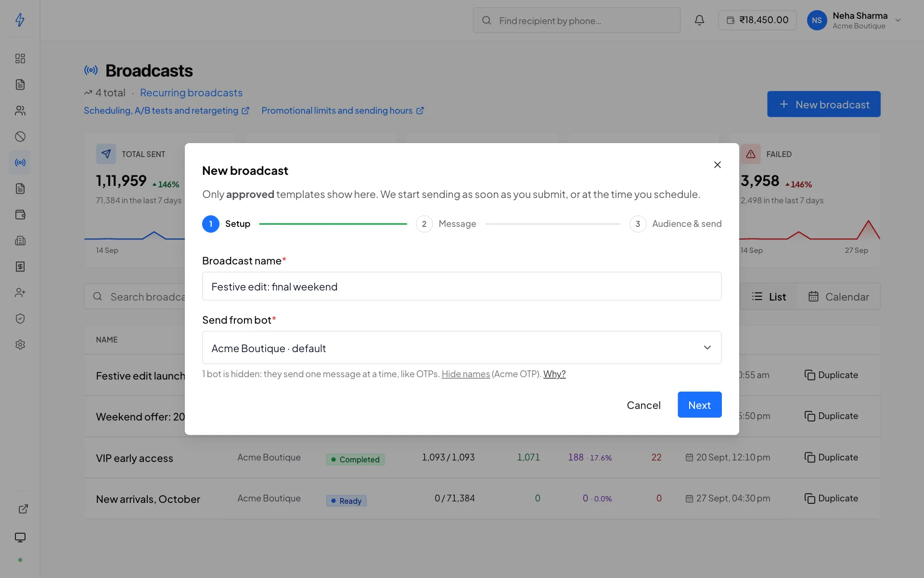Click the Broadcast name input field
The image size is (924, 578).
462,286
